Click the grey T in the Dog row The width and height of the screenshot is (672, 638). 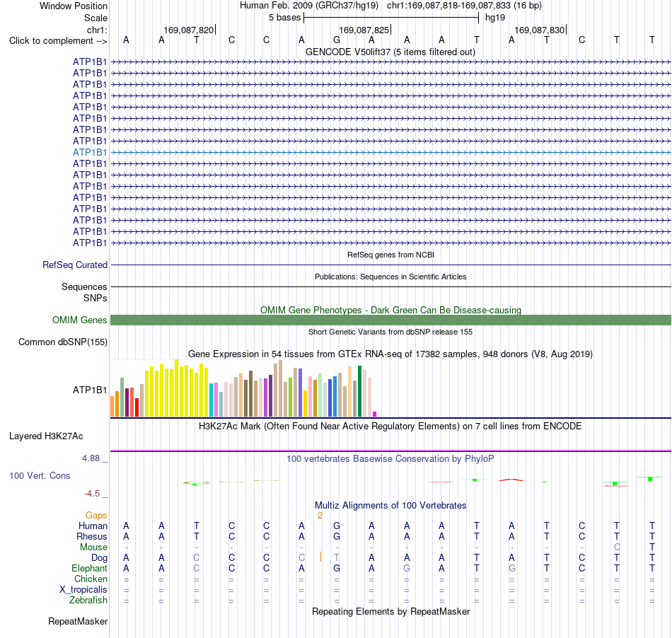click(x=337, y=558)
